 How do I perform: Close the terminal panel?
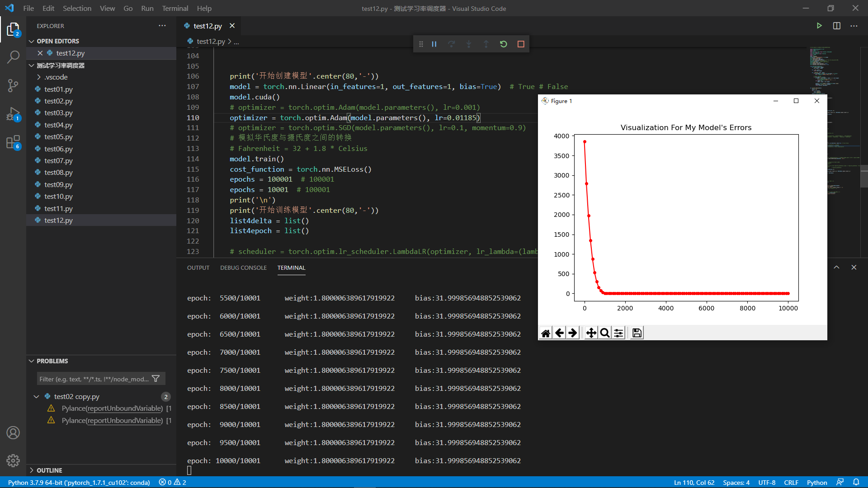[854, 267]
